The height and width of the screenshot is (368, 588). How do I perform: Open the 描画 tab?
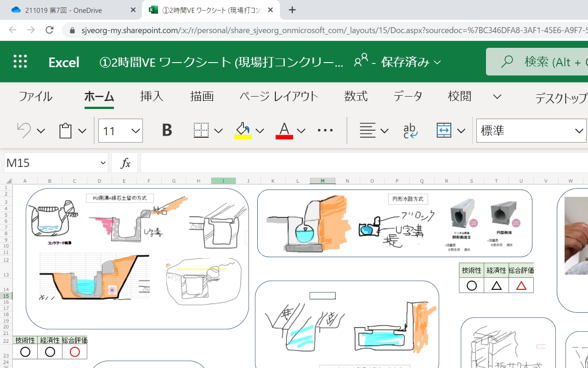tap(202, 96)
